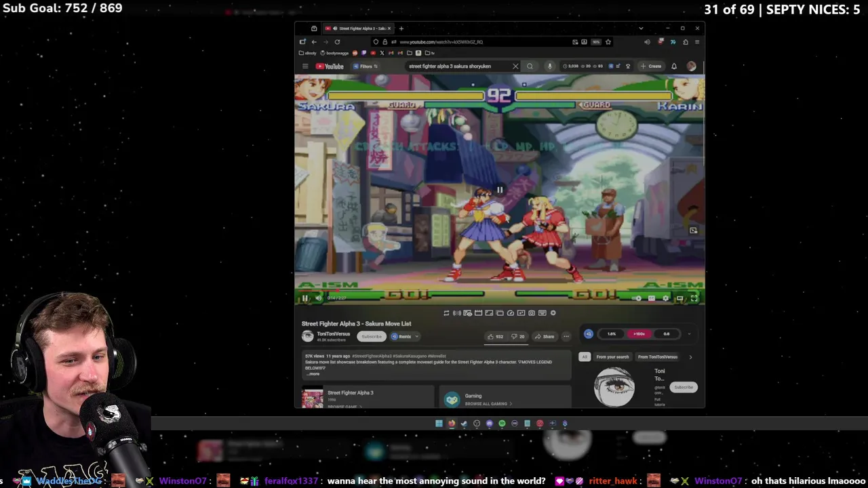Bookmark this page with the star
The image size is (868, 488).
tap(608, 42)
